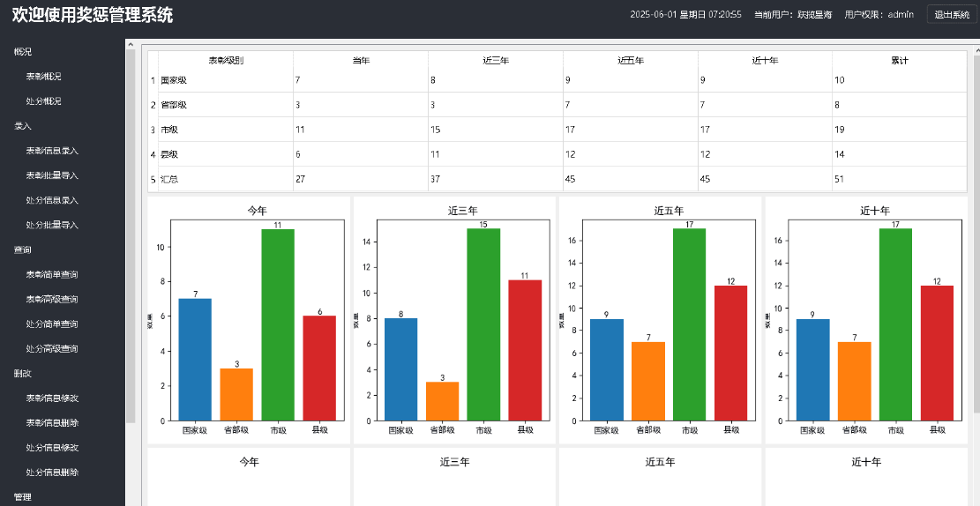980x506 pixels.
Task: Open 处分概况 in the sidebar
Action: tap(43, 101)
